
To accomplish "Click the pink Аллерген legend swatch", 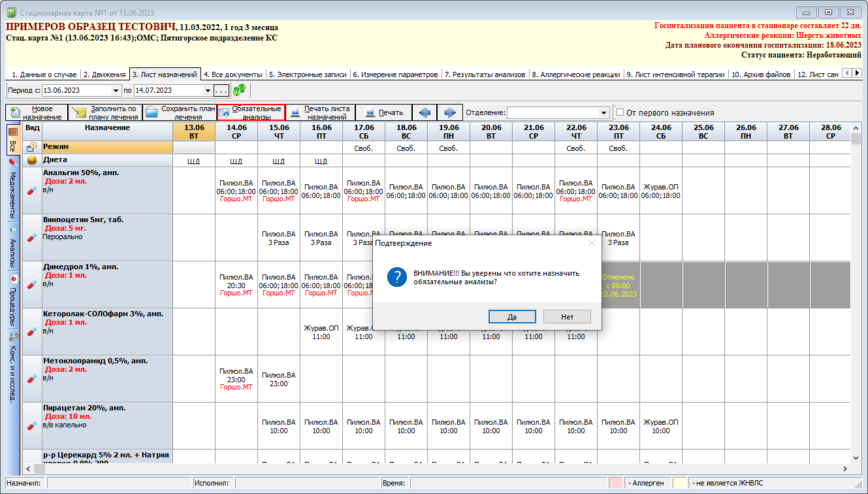I will pyautogui.click(x=615, y=482).
